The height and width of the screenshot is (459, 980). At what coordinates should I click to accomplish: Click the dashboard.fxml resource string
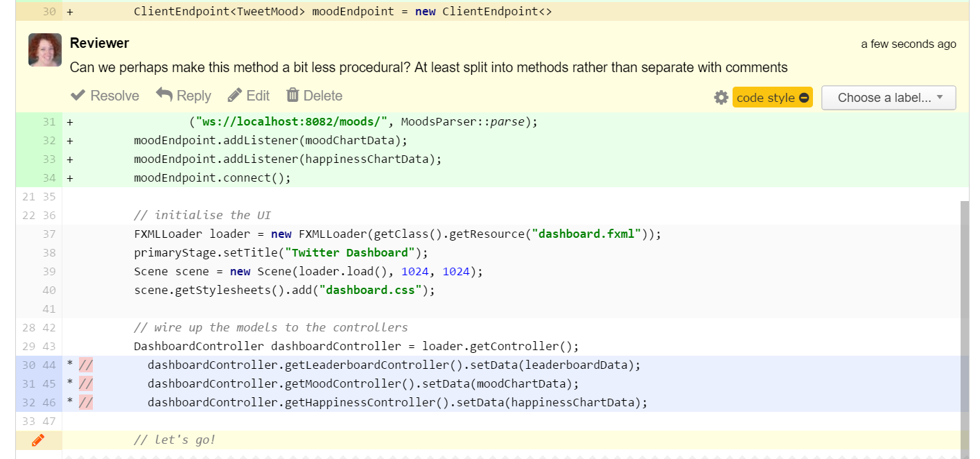pos(586,234)
